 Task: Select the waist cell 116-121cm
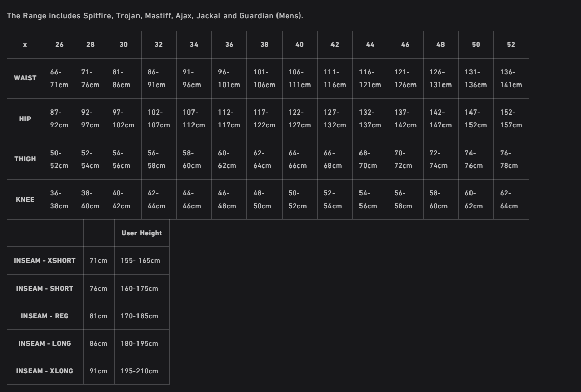click(x=370, y=78)
